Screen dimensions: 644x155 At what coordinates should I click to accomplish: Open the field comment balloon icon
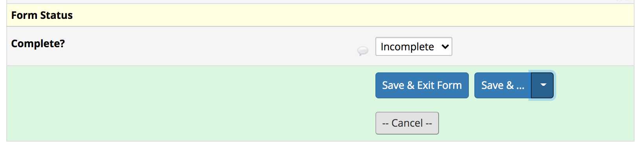(x=362, y=51)
